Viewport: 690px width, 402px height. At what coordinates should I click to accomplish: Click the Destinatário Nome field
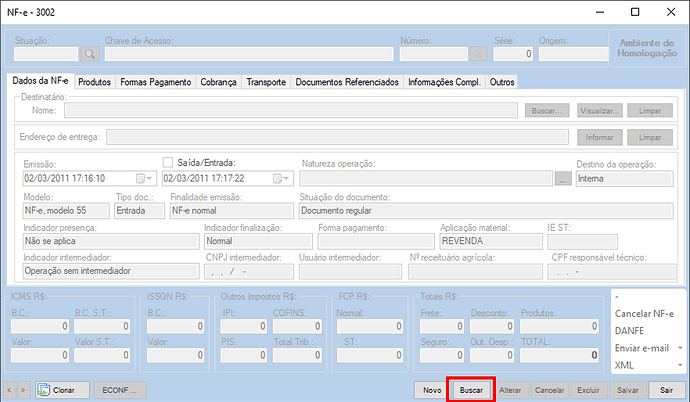click(x=291, y=110)
